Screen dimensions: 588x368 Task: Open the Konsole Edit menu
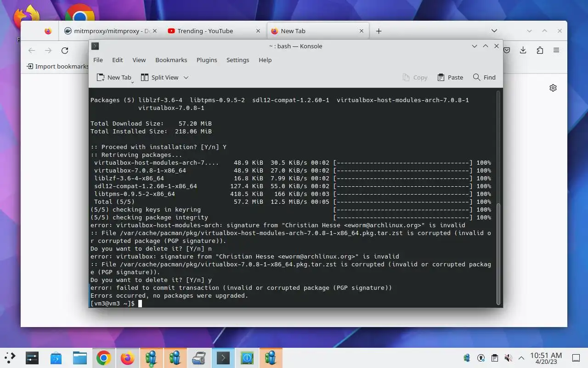pos(118,60)
